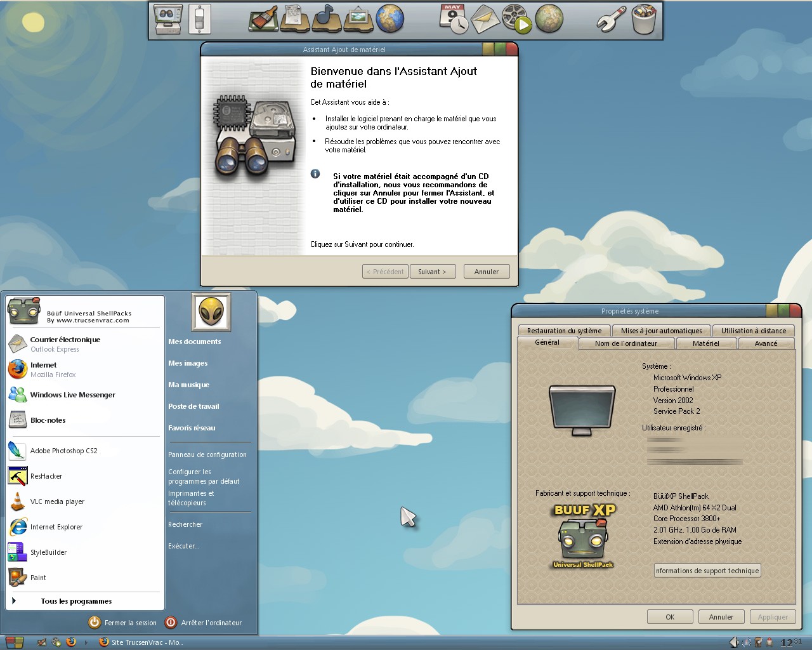
Task: Click the volume speaker tray icon
Action: click(734, 642)
